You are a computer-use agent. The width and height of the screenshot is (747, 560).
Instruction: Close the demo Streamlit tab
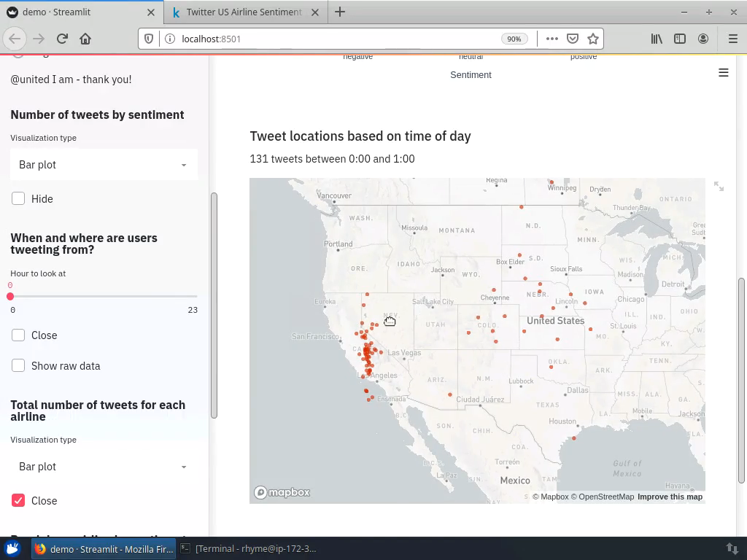click(x=151, y=12)
